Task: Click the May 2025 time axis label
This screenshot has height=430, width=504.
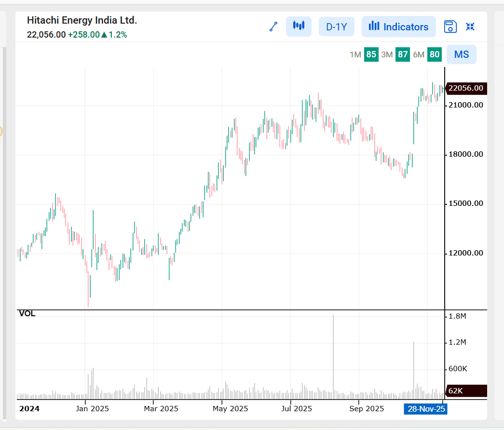Action: coord(230,409)
